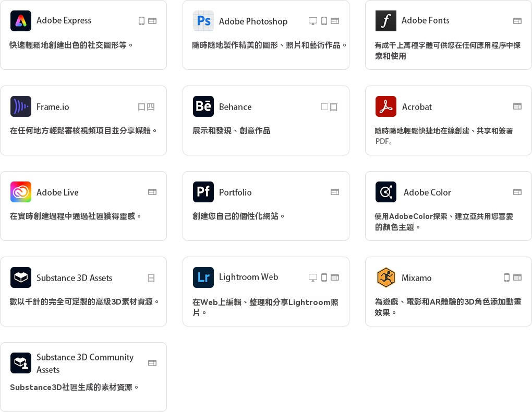
Task: Click the Adobe Express title text
Action: point(64,21)
